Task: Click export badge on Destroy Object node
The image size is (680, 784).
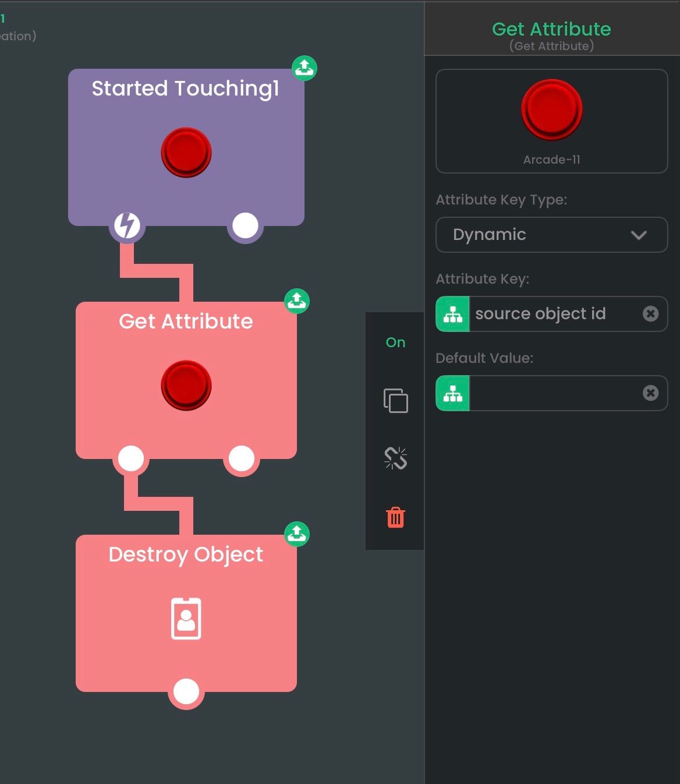Action: [x=297, y=534]
